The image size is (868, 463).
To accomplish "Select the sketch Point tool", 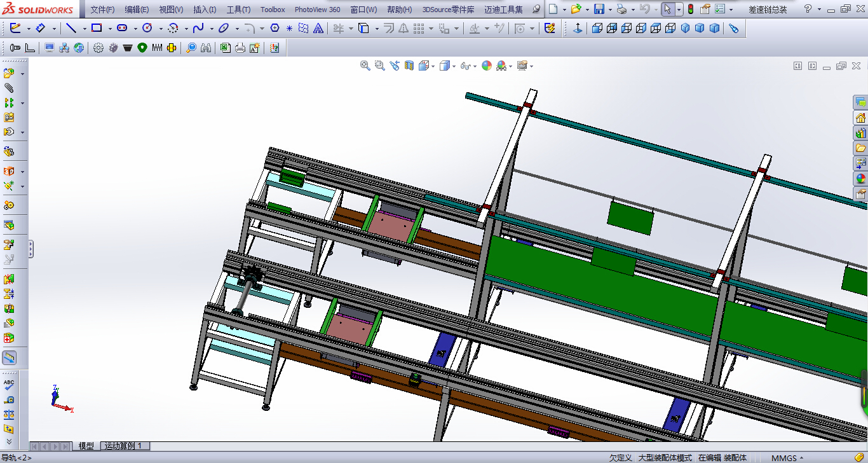I will click(x=289, y=28).
